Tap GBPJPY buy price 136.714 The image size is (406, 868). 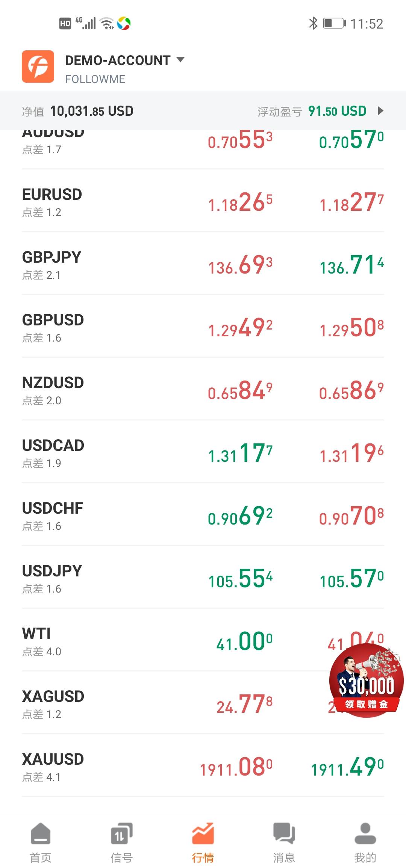(351, 265)
